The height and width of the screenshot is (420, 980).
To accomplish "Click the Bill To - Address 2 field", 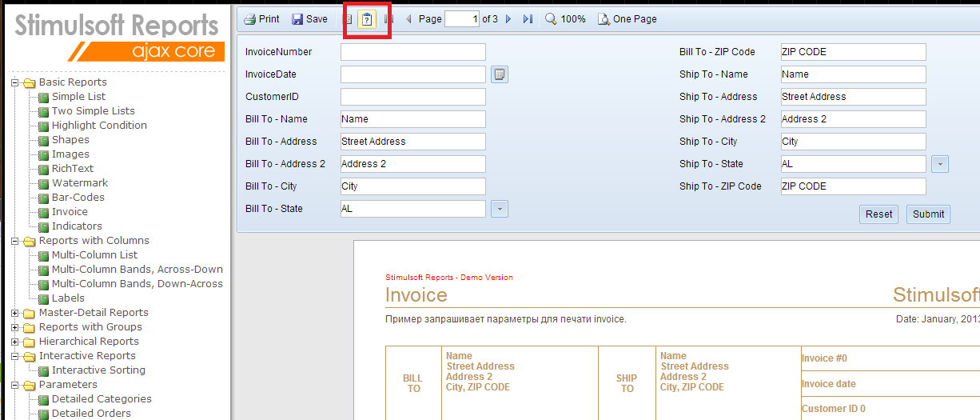I will click(413, 164).
